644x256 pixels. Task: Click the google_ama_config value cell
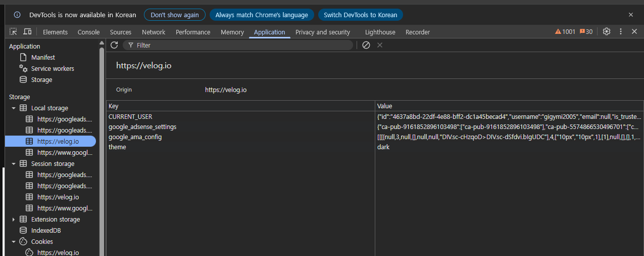509,137
